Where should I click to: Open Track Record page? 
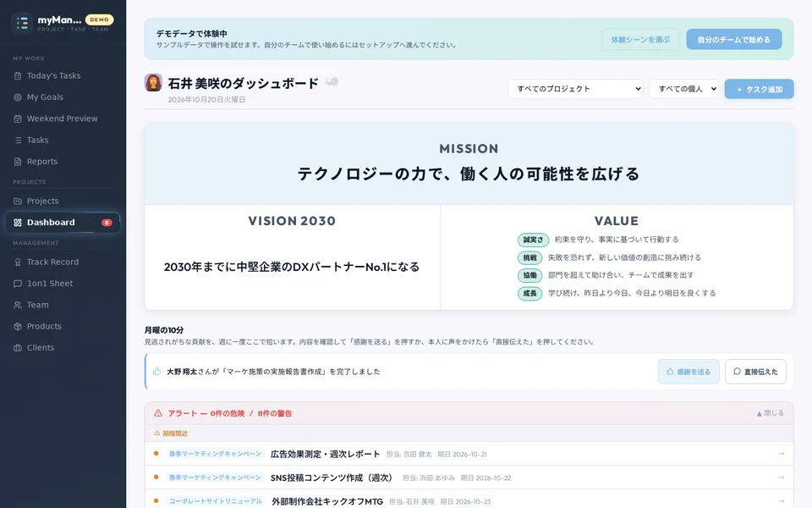[x=63, y=262]
